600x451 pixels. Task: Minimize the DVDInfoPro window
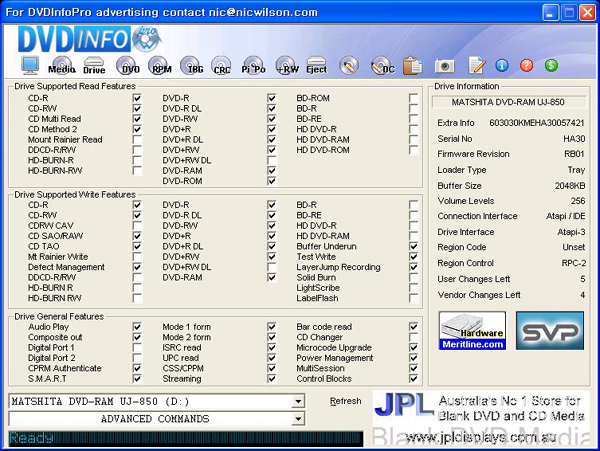tap(550, 13)
